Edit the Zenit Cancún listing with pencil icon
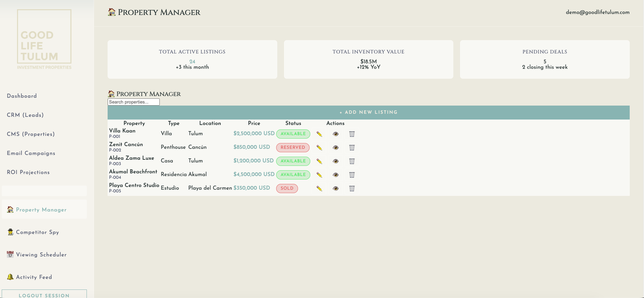644x298 pixels. (x=319, y=147)
